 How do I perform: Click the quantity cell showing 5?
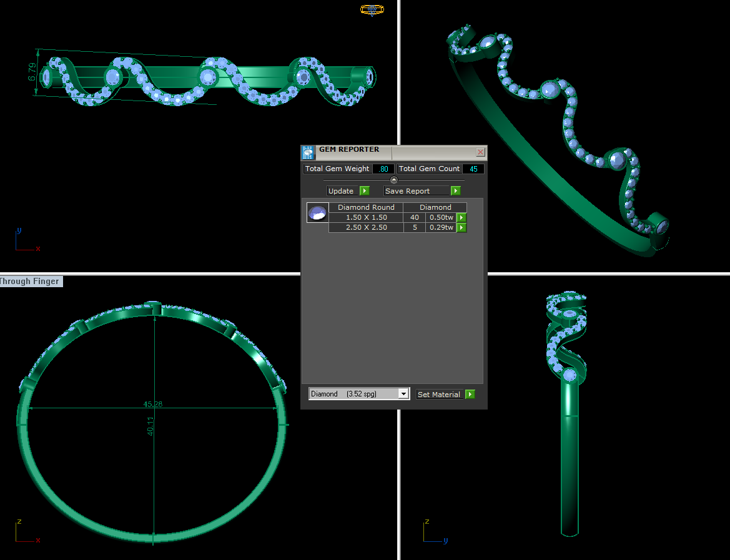(x=415, y=228)
